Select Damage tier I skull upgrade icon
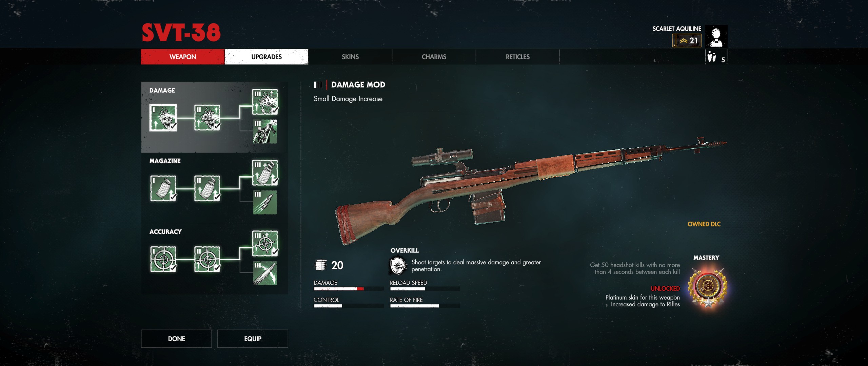 (x=163, y=118)
